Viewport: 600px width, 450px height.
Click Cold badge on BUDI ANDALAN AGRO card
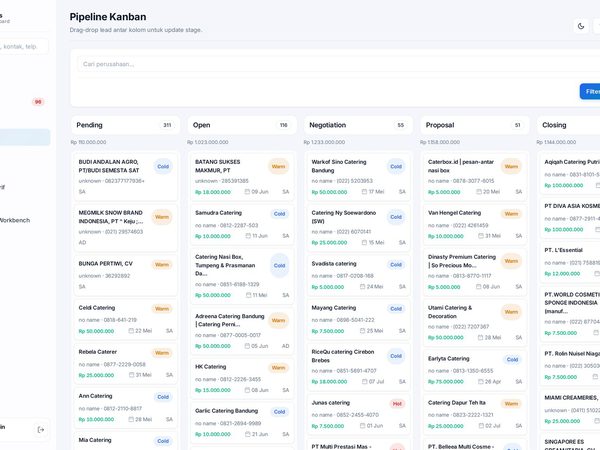coord(163,166)
